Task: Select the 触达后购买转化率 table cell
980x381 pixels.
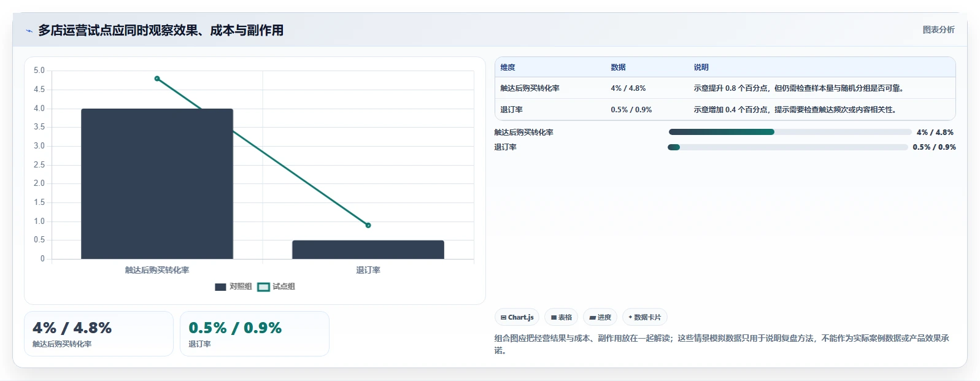Action: coord(530,88)
